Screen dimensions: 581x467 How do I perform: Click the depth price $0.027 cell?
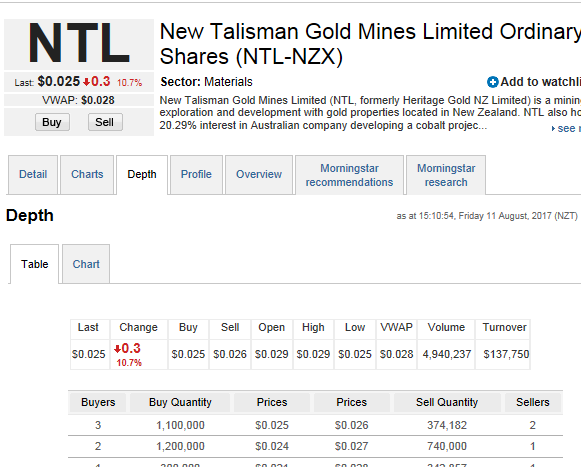pyautogui.click(x=352, y=447)
